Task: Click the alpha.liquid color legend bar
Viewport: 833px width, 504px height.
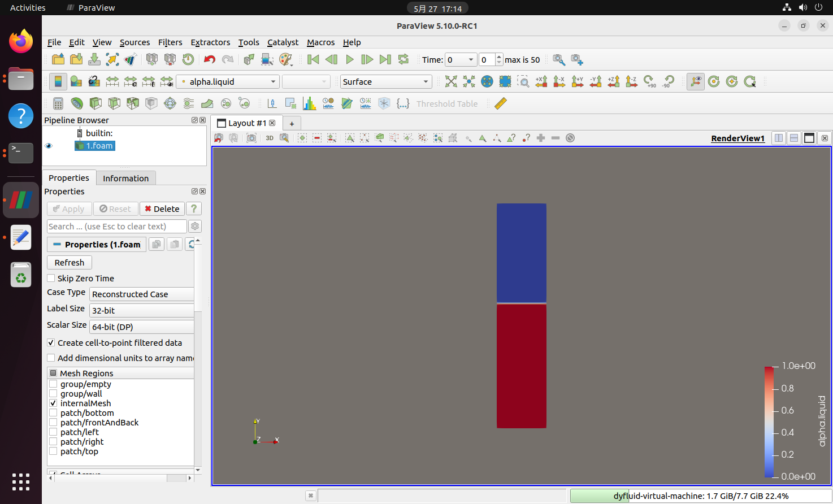Action: point(769,422)
